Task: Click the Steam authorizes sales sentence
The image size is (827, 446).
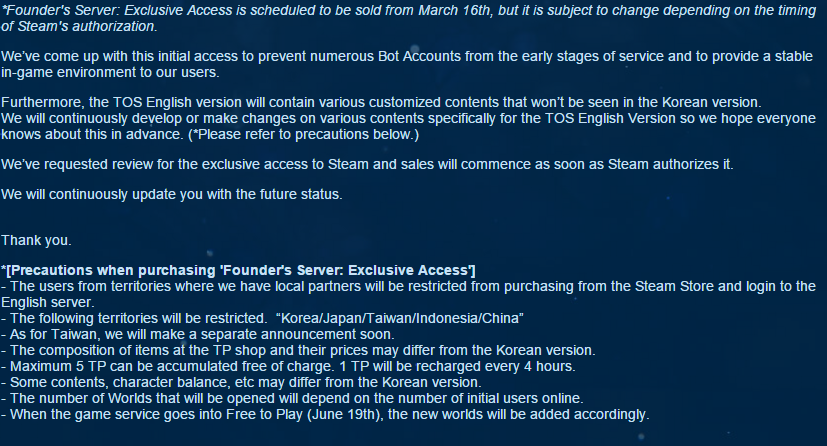Action: (367, 164)
